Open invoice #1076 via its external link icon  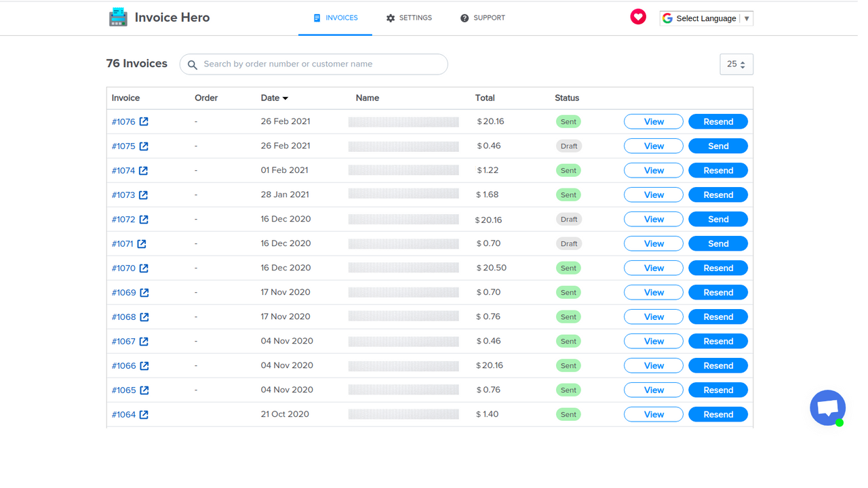143,121
